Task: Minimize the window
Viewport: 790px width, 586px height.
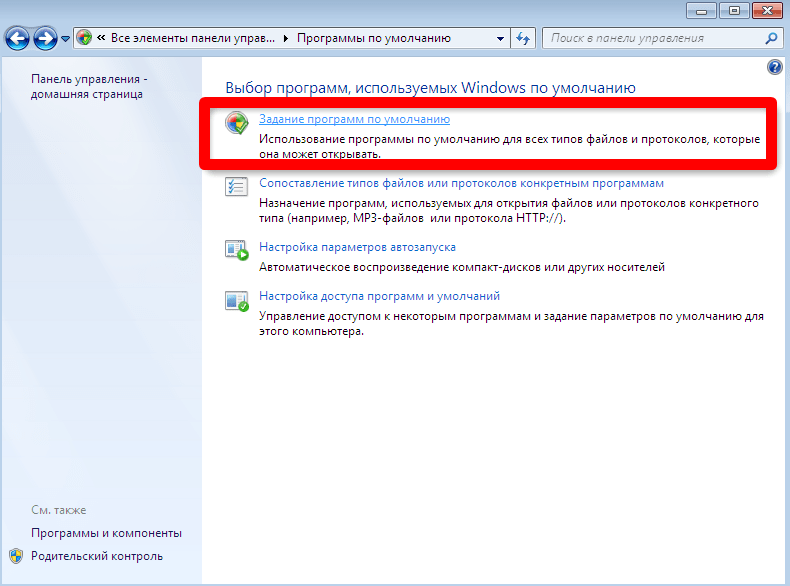Action: [x=701, y=11]
